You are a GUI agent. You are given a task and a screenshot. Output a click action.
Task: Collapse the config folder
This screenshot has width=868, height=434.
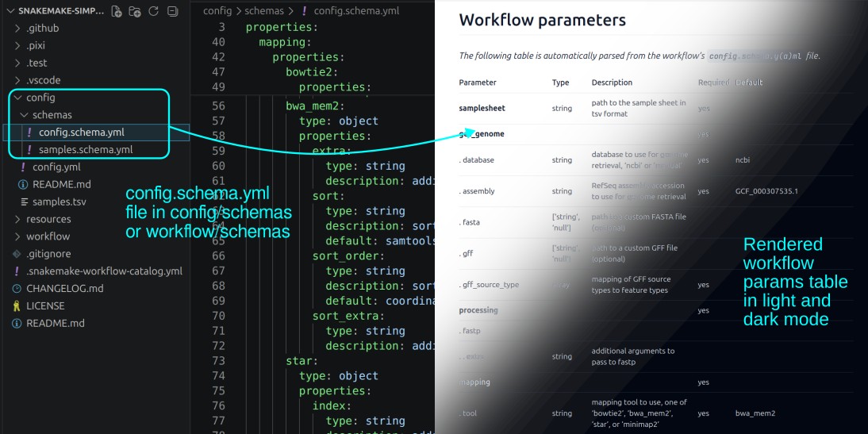(40, 98)
